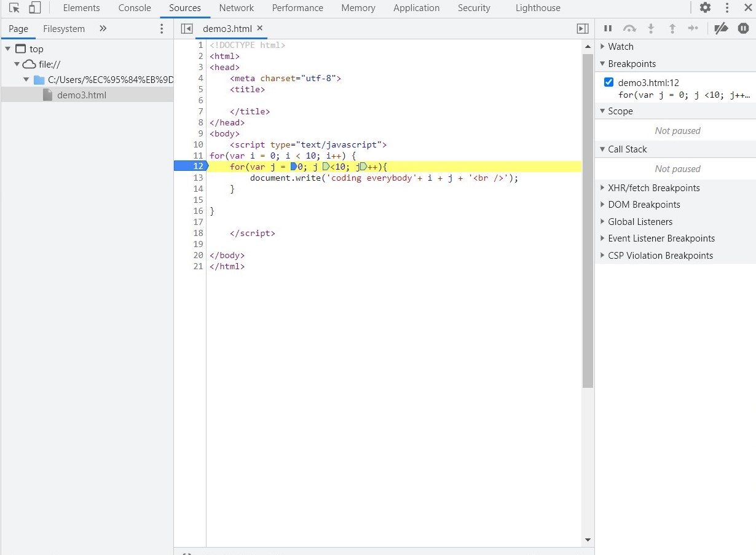Click the Step over next function call icon
Viewport: 756px width, 555px height.
click(629, 28)
